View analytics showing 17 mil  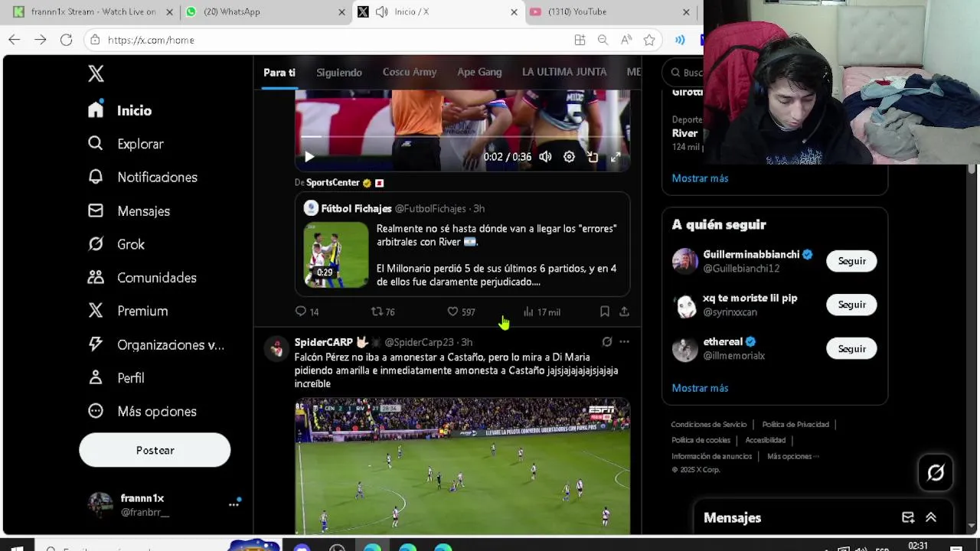click(541, 311)
